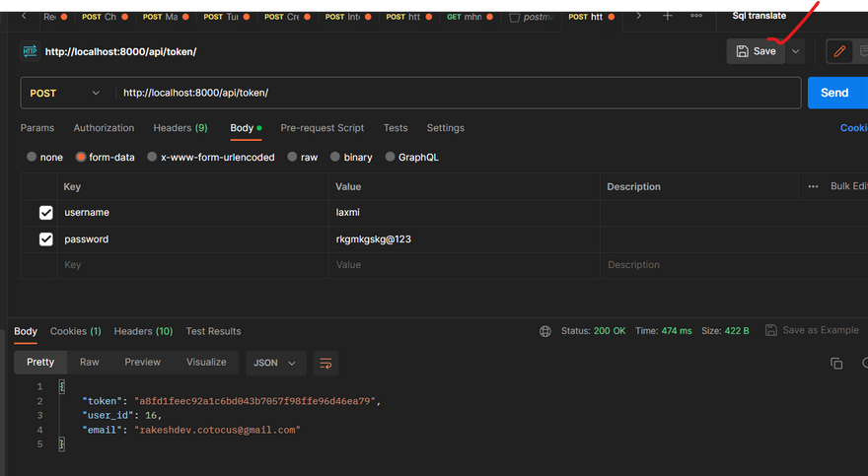The image size is (868, 476).
Task: Click the new tab plus icon
Action: click(668, 16)
